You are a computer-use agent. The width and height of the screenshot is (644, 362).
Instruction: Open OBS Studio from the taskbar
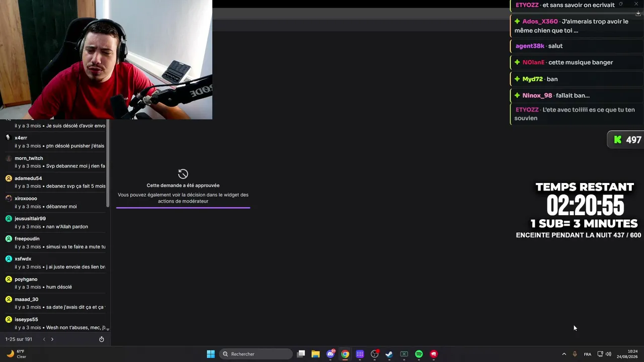point(374,354)
